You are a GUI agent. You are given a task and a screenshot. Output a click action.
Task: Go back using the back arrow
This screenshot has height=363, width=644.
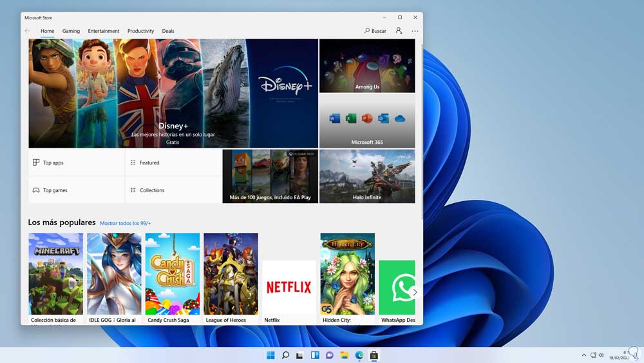tap(28, 31)
